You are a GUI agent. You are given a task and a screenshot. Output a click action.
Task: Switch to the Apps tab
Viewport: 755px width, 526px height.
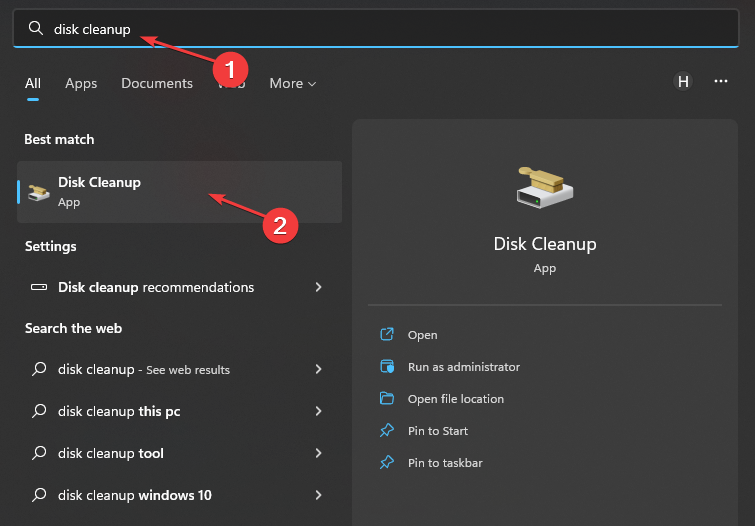[x=81, y=83]
